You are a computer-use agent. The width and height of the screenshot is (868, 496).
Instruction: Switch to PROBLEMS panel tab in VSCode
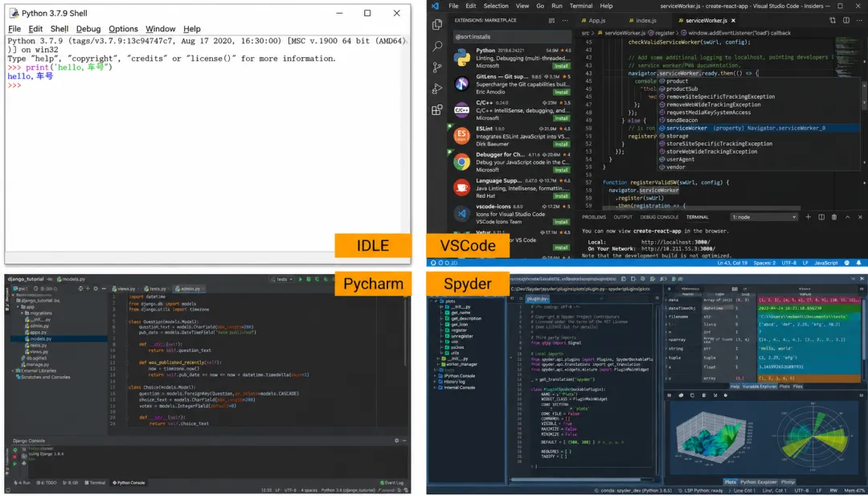point(594,217)
